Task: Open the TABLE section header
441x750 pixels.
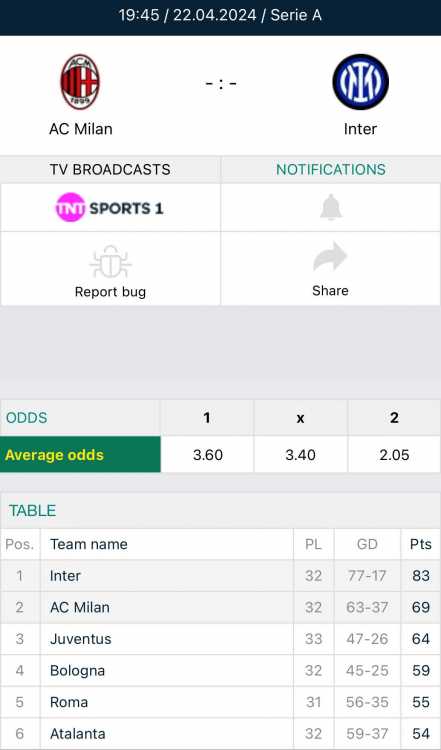Action: tap(33, 510)
